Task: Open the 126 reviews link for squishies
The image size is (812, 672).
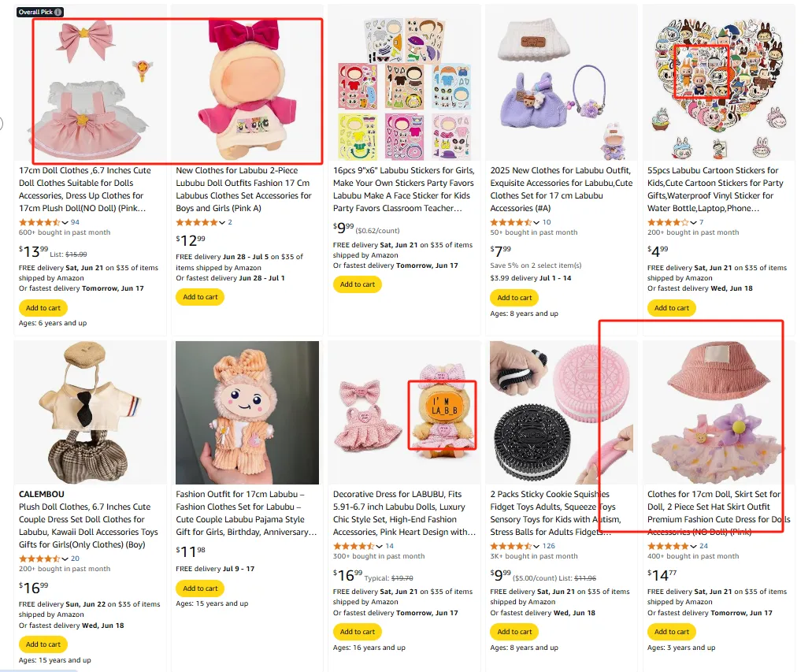Action: point(549,546)
